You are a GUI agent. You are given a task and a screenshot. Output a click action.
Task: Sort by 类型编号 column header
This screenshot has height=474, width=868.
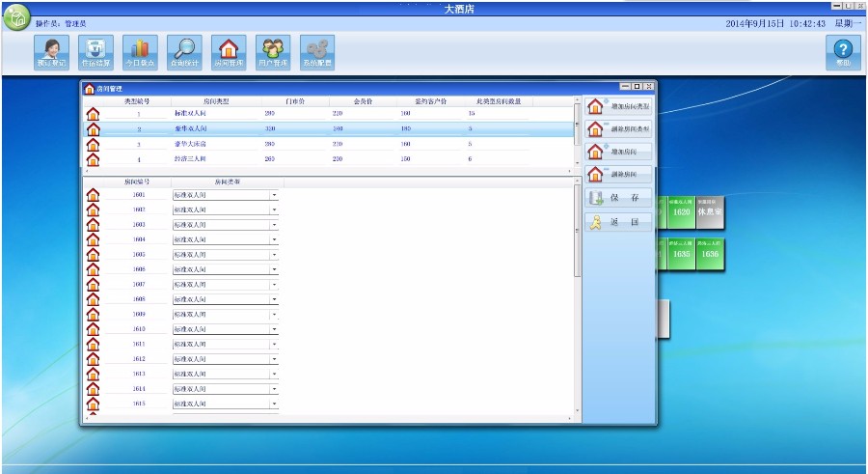click(x=137, y=102)
